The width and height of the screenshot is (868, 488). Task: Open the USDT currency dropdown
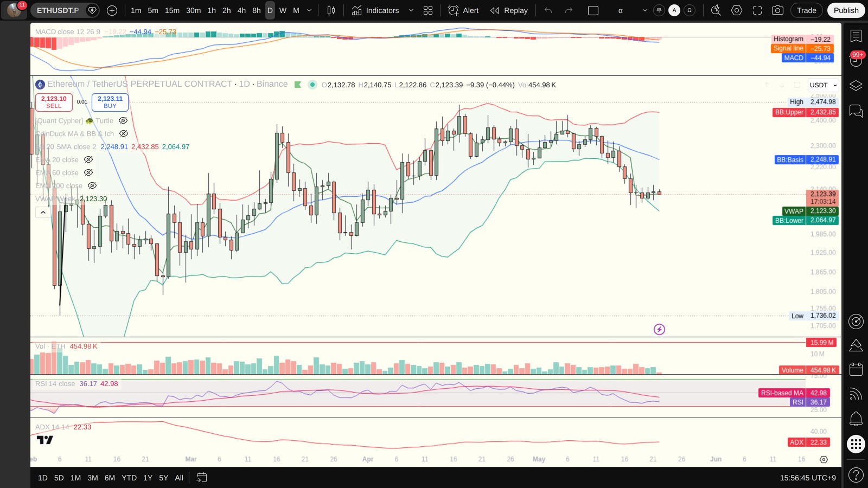point(823,85)
